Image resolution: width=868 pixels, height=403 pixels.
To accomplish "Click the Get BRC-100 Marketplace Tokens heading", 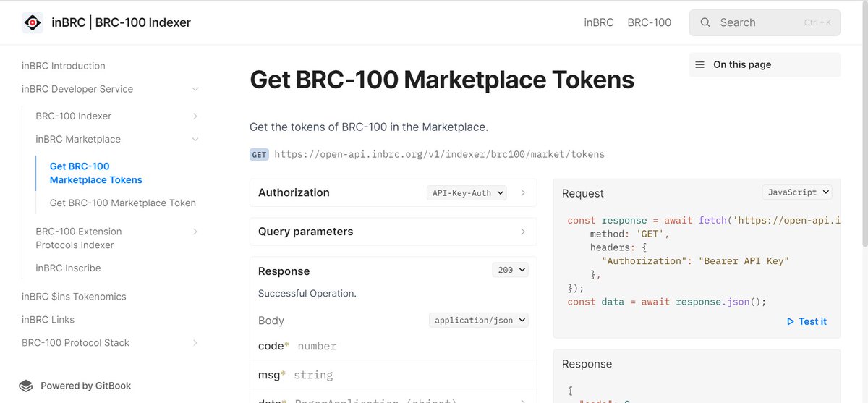I will click(x=442, y=80).
